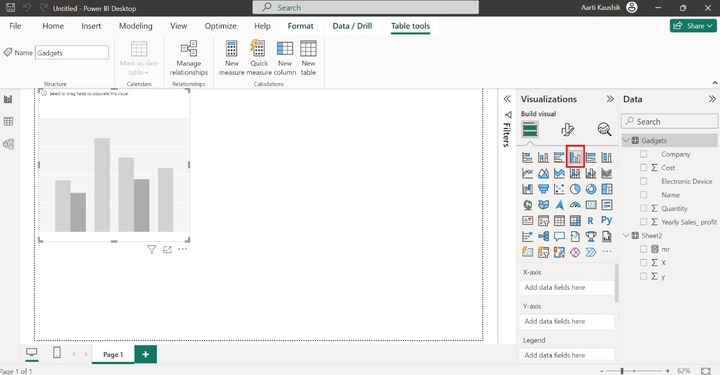Choose the pie chart visual icon
The image size is (720, 375).
pyautogui.click(x=575, y=189)
